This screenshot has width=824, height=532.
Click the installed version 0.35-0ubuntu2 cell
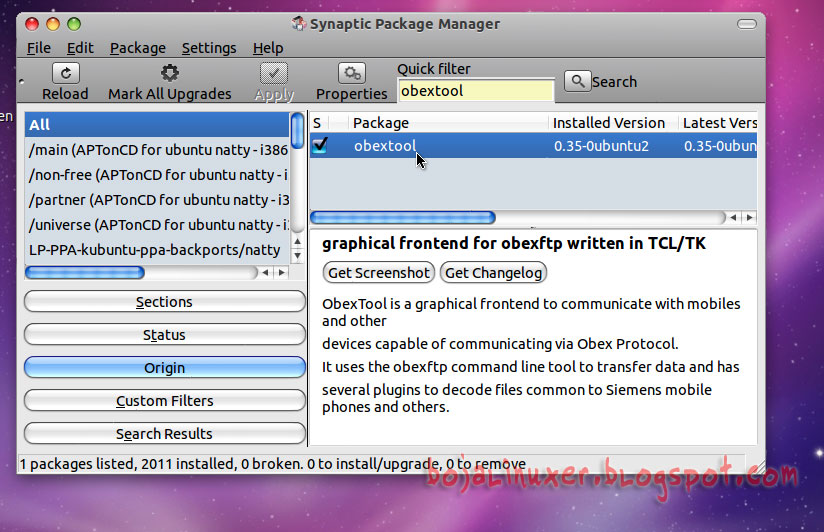coord(601,146)
